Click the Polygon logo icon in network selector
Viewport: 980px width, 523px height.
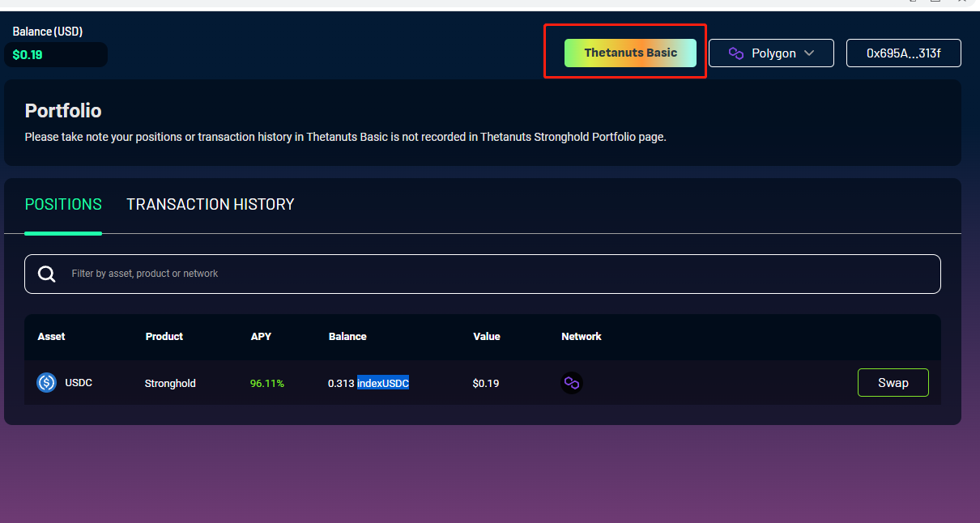point(735,53)
